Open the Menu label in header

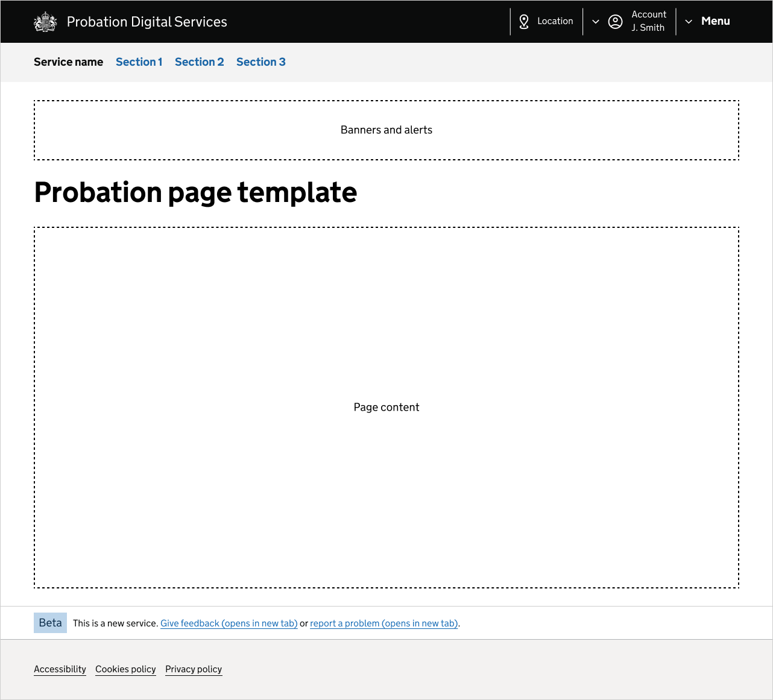pyautogui.click(x=716, y=21)
